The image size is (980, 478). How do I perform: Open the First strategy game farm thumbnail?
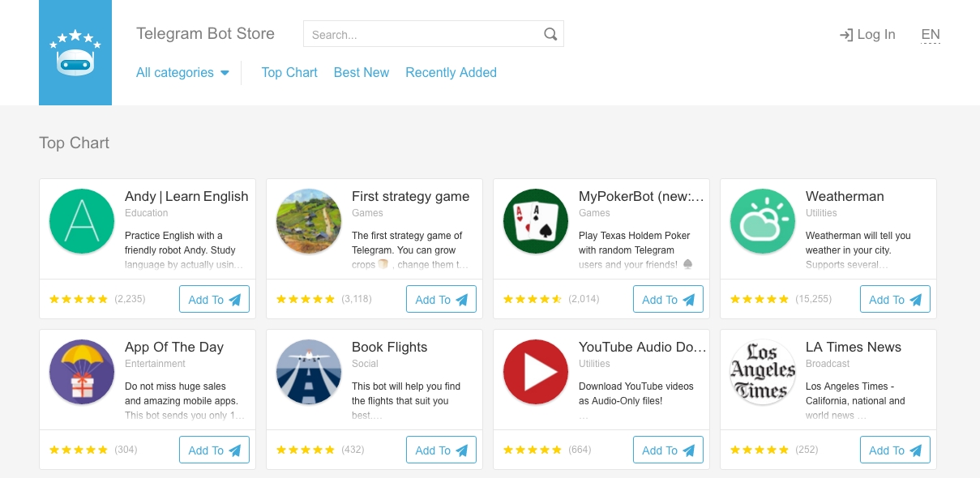[x=309, y=222]
